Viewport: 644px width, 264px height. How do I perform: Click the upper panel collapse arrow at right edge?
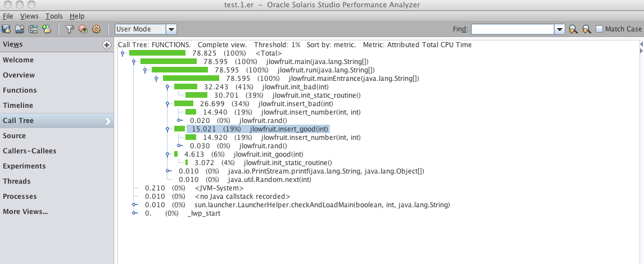(x=642, y=43)
